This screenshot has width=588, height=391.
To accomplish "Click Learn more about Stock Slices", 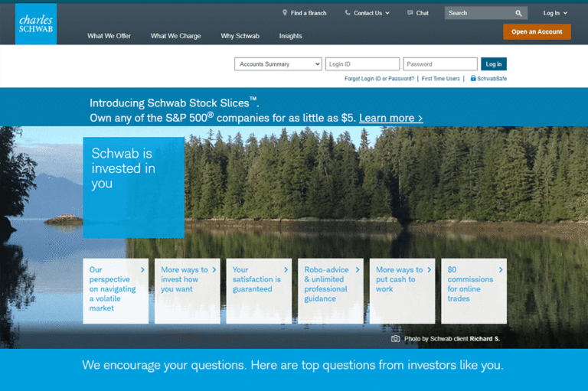I will (390, 118).
